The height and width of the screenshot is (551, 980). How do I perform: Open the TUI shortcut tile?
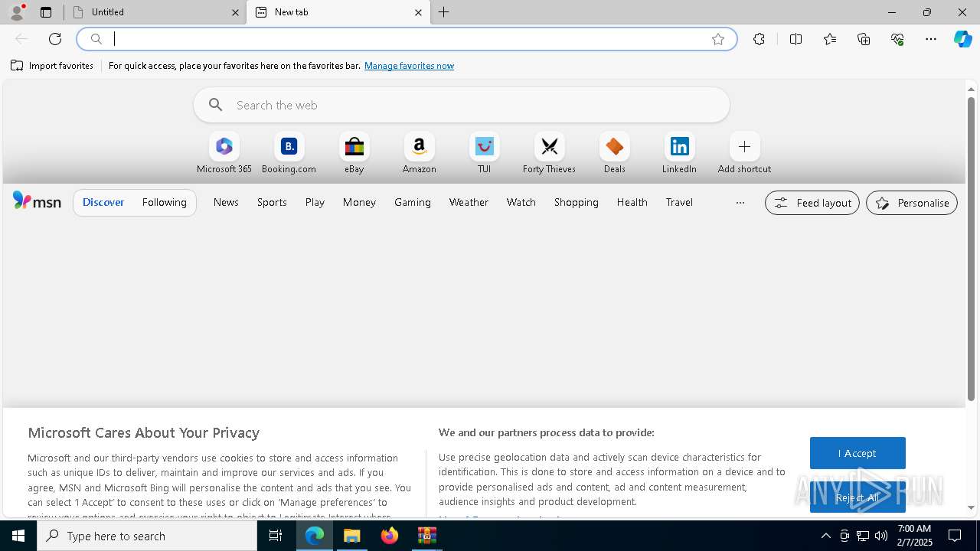pyautogui.click(x=485, y=153)
